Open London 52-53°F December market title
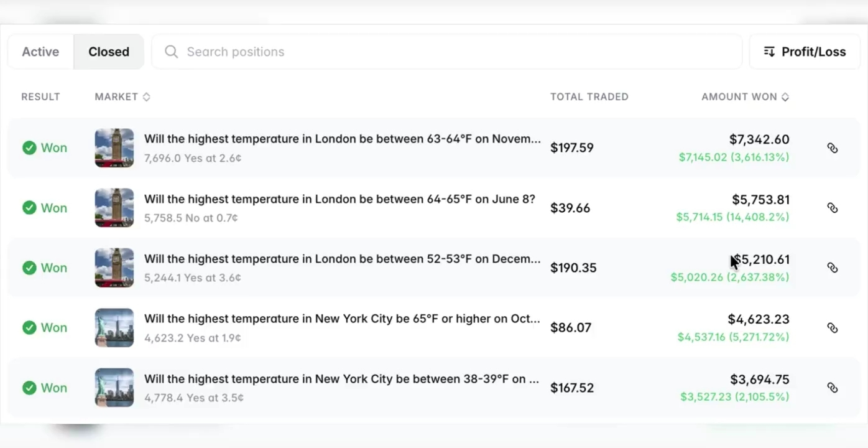This screenshot has width=868, height=448. pyautogui.click(x=342, y=259)
